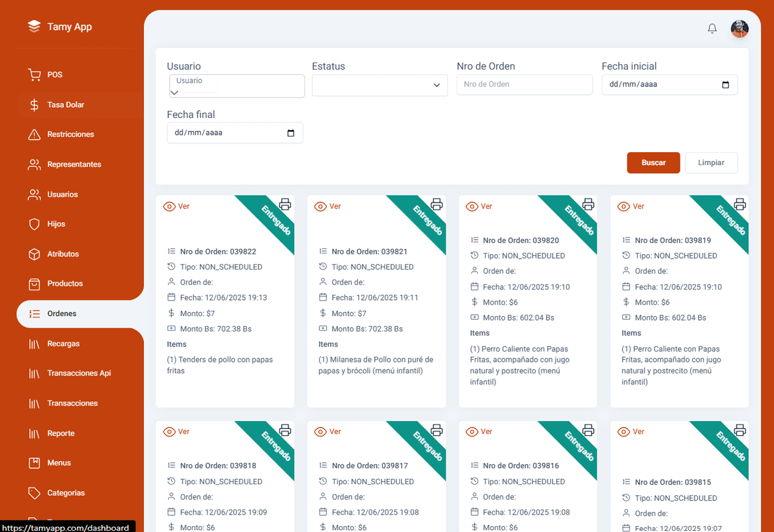774x532 pixels.
Task: Focus the Nro de Orden input field
Action: click(524, 84)
